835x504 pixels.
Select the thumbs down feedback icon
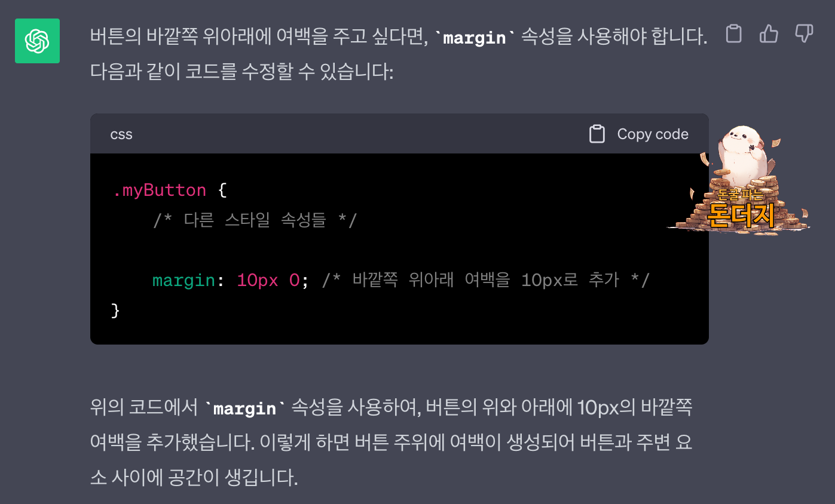(803, 35)
